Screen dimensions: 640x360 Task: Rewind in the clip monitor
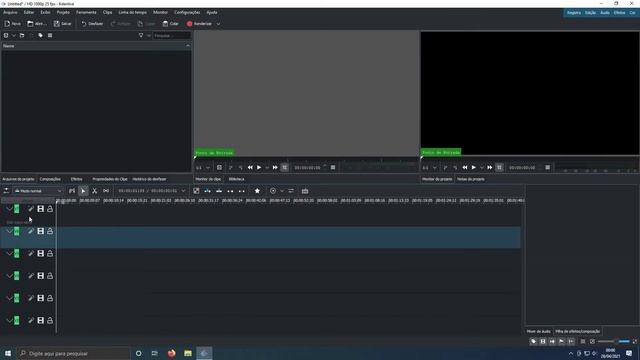250,167
